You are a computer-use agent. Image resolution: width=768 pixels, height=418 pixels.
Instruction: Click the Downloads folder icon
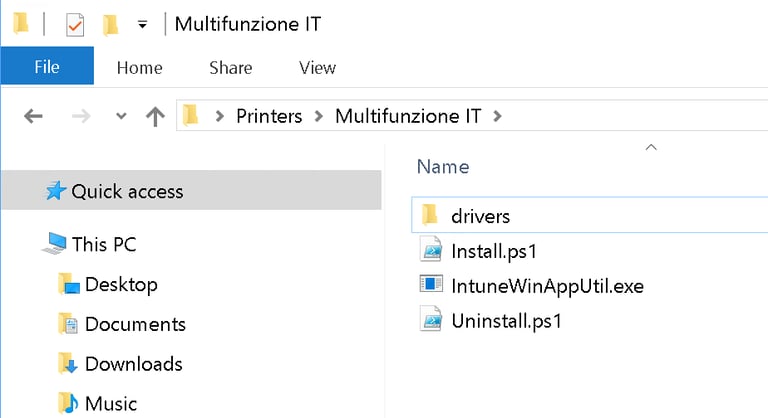[x=68, y=364]
